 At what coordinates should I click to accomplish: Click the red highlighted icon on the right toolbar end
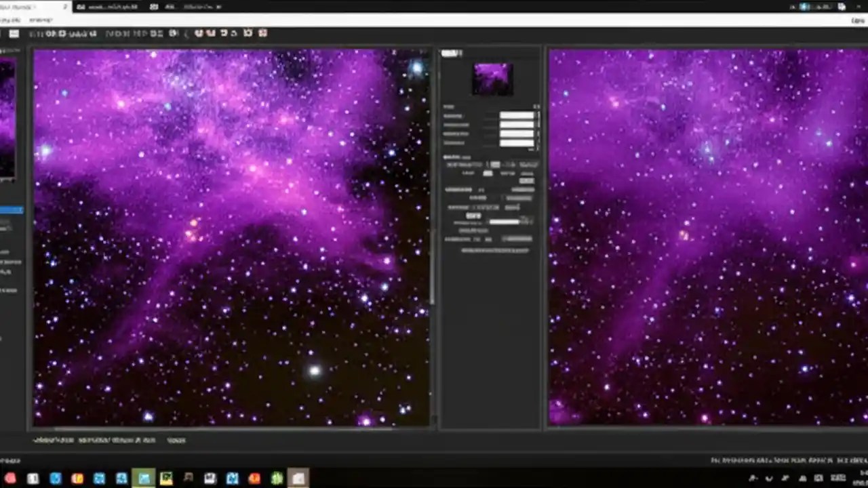click(x=263, y=33)
